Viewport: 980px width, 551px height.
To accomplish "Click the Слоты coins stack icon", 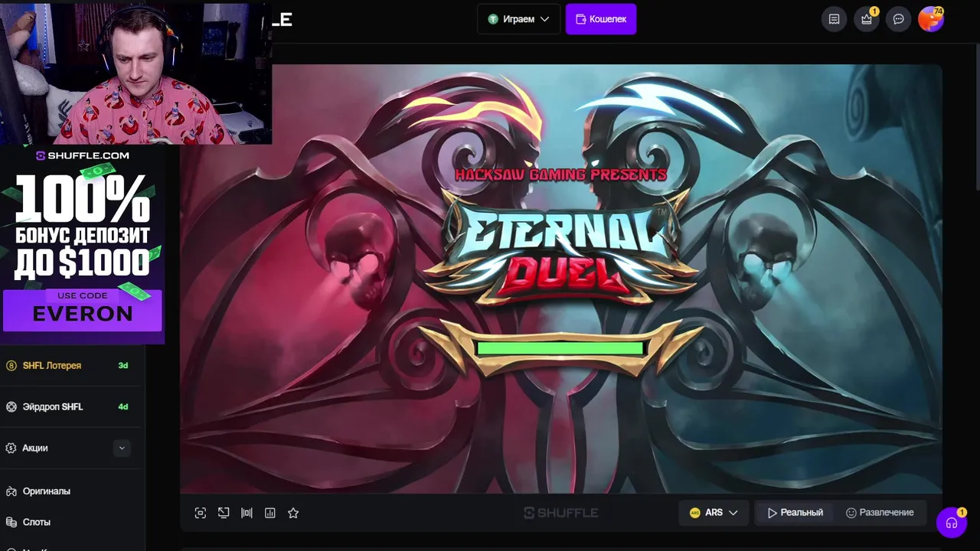I will [11, 522].
